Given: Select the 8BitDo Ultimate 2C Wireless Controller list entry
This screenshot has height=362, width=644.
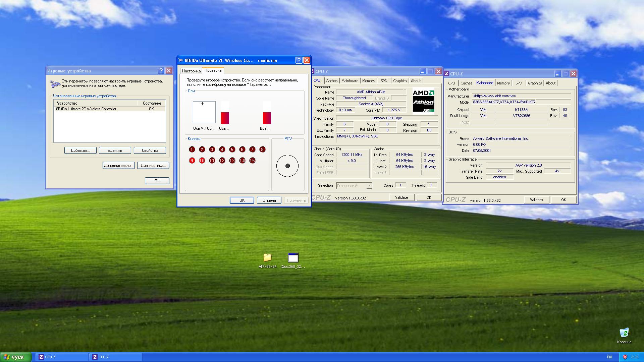Looking at the screenshot, I should pos(86,109).
